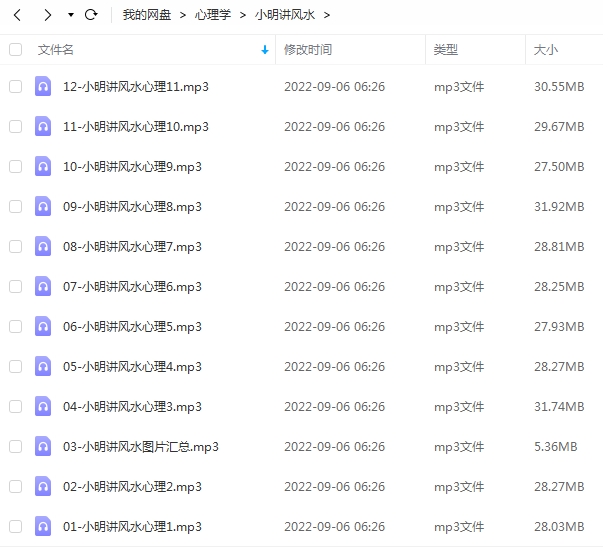Check the box for 05-小明讲风水心理4.mp3
The image size is (603, 554).
tap(15, 366)
